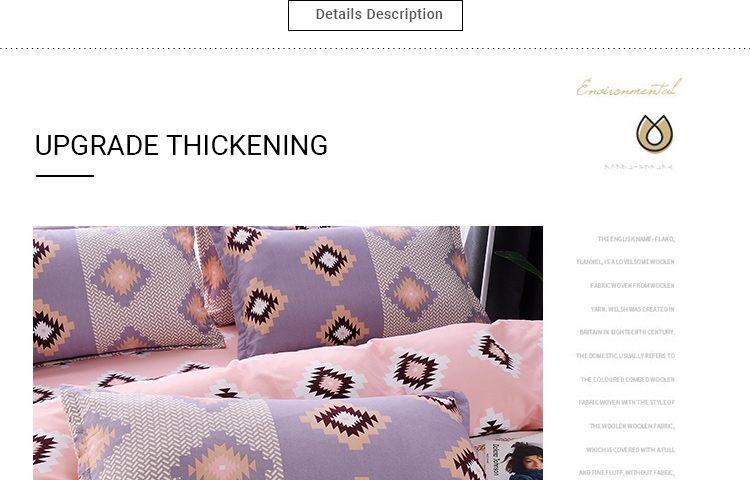750x480 pixels.
Task: Click the dotted separator below the tab
Action: coord(375,48)
